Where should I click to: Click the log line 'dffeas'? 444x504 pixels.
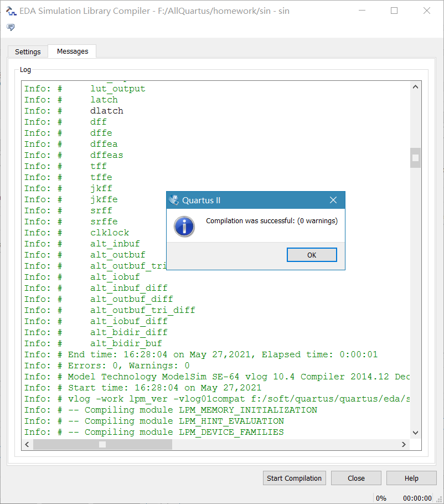coord(107,155)
